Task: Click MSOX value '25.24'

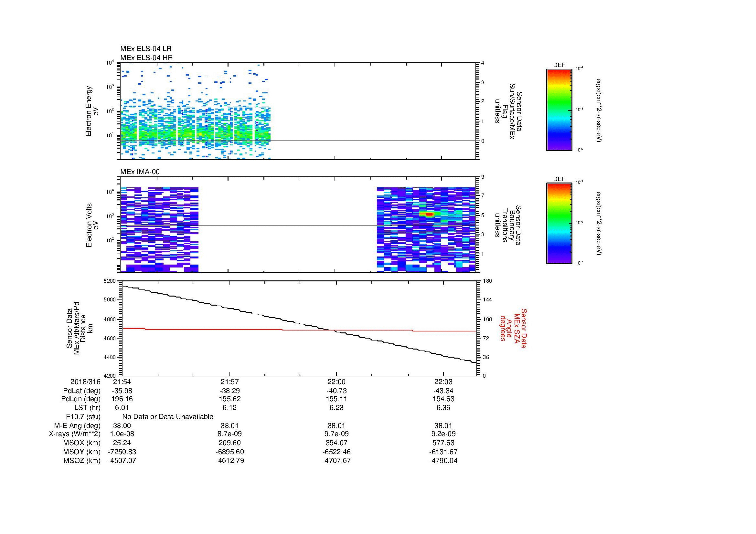Action: point(122,443)
